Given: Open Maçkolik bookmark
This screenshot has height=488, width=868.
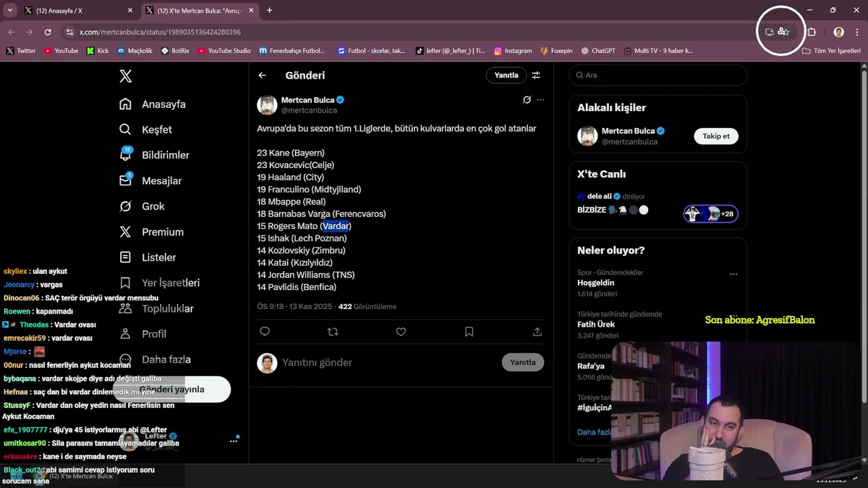Looking at the screenshot, I should click(x=135, y=51).
